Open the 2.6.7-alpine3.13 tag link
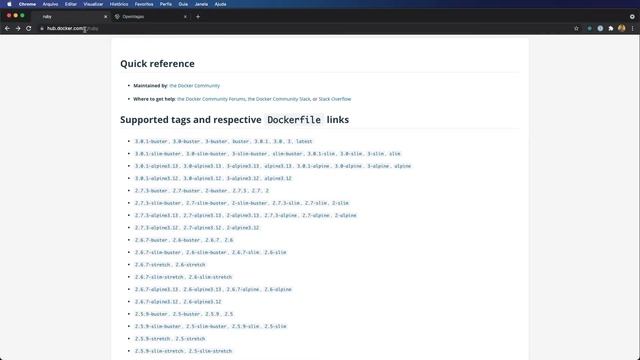The width and height of the screenshot is (640, 360). [x=156, y=289]
